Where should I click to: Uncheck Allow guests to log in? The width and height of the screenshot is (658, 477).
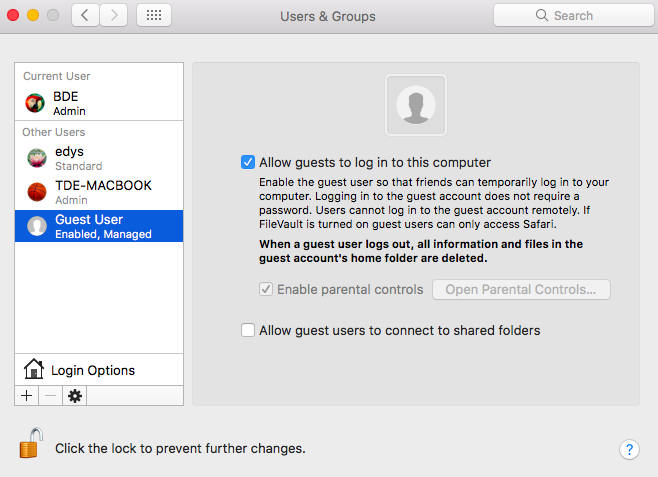pyautogui.click(x=248, y=162)
